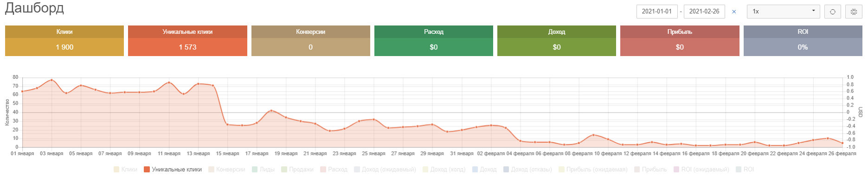Open dashboard settings gear icon
The width and height of the screenshot is (868, 177).
click(x=854, y=12)
